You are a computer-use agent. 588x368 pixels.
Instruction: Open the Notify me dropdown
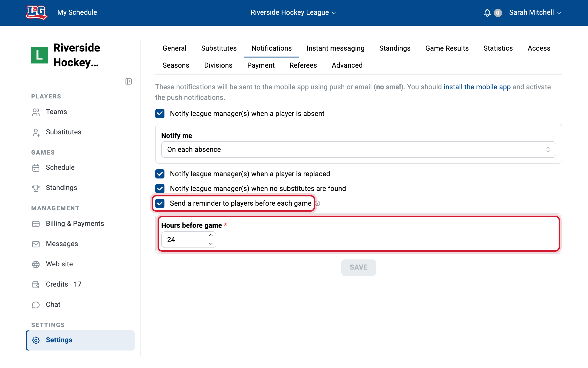pos(359,149)
